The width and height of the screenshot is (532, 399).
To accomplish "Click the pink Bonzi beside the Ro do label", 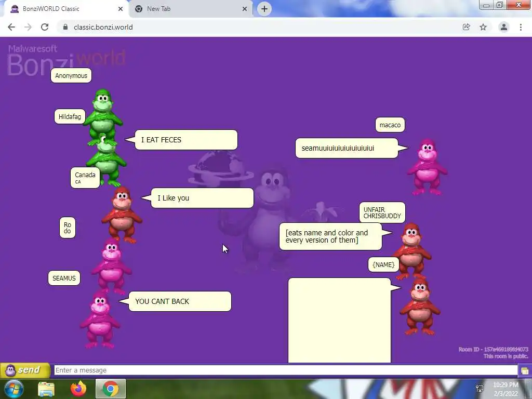I will tap(111, 265).
